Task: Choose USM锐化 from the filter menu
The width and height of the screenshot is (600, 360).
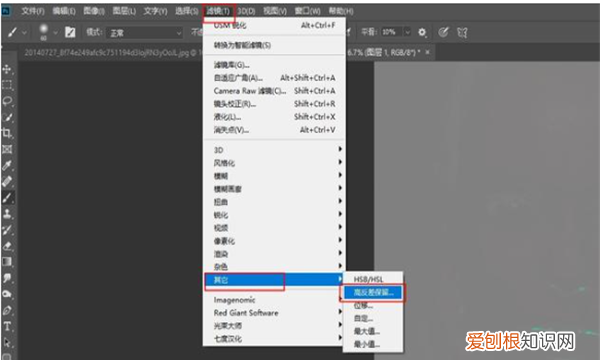Action: [x=274, y=25]
